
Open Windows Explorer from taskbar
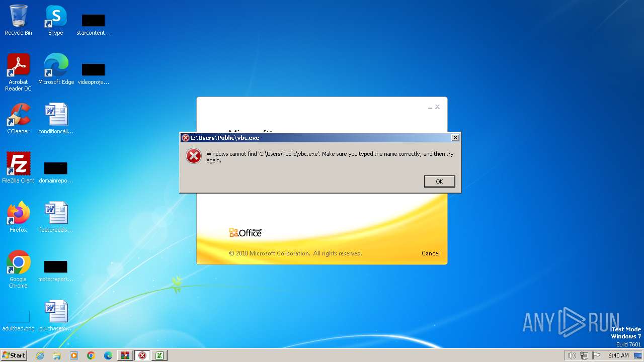click(57, 355)
